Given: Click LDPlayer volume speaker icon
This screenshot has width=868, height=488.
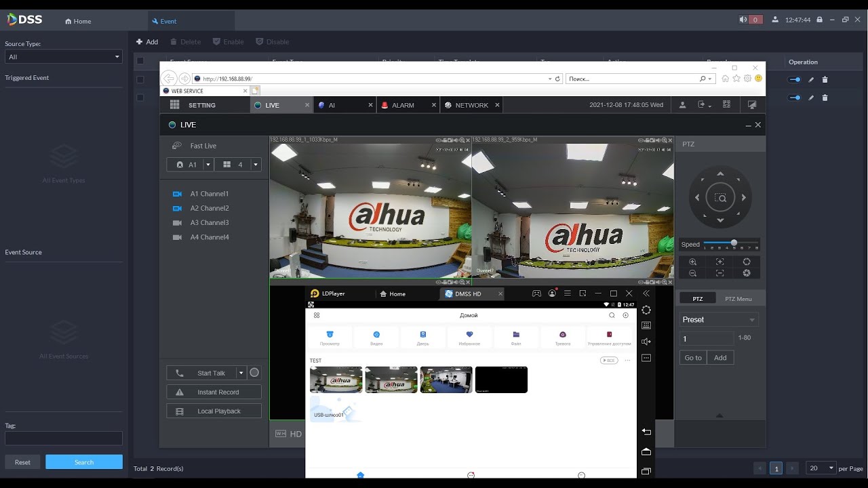Looking at the screenshot, I should (646, 342).
